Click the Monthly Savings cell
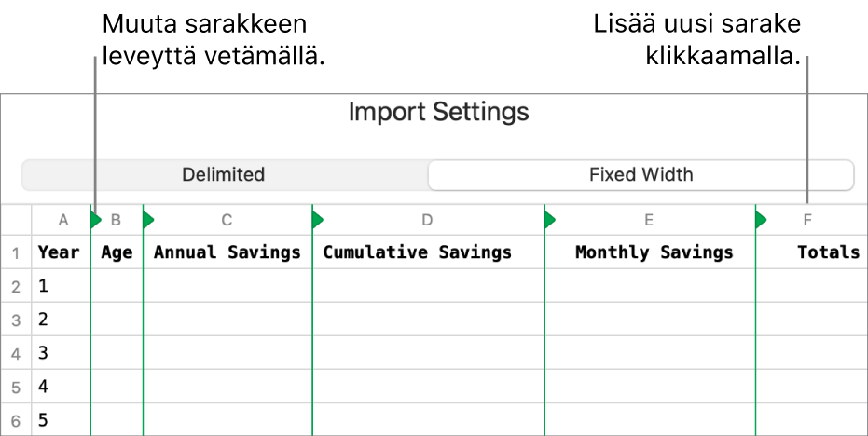 (654, 252)
